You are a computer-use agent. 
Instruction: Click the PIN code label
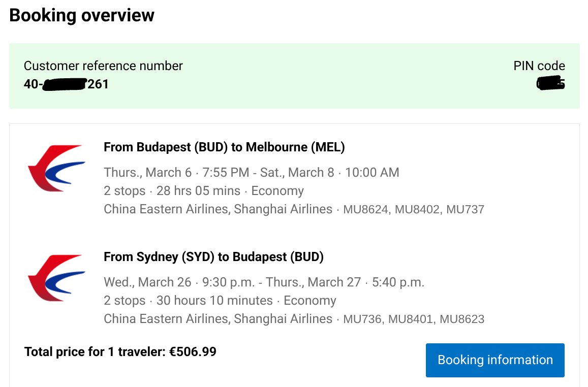(x=539, y=66)
